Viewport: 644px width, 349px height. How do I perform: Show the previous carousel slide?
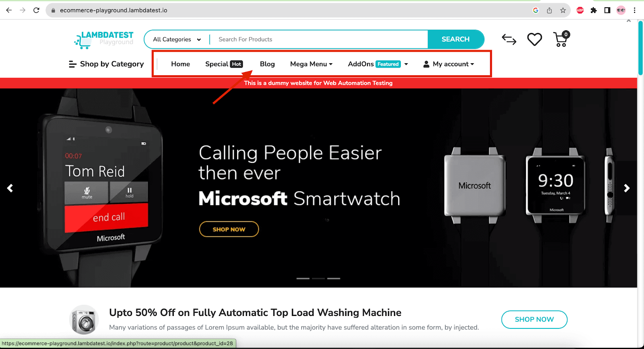10,188
